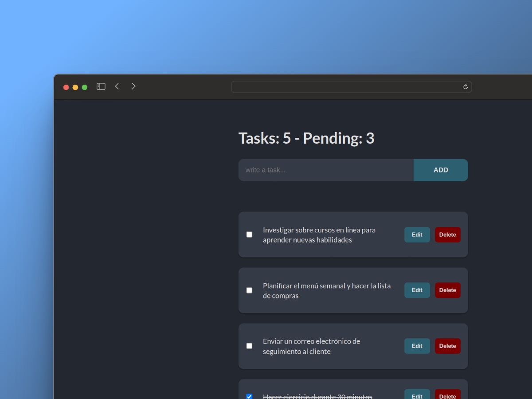The height and width of the screenshot is (399, 532).
Task: Go back with the left arrow
Action: pos(117,86)
